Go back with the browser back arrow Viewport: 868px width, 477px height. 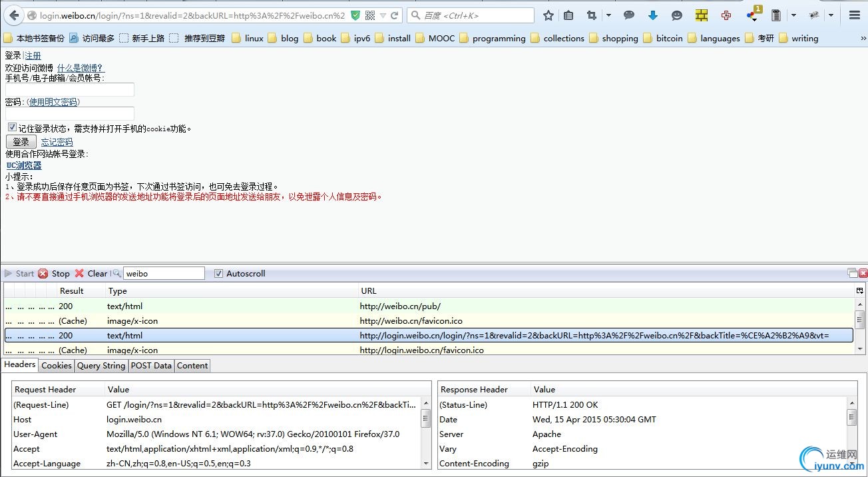(x=13, y=15)
